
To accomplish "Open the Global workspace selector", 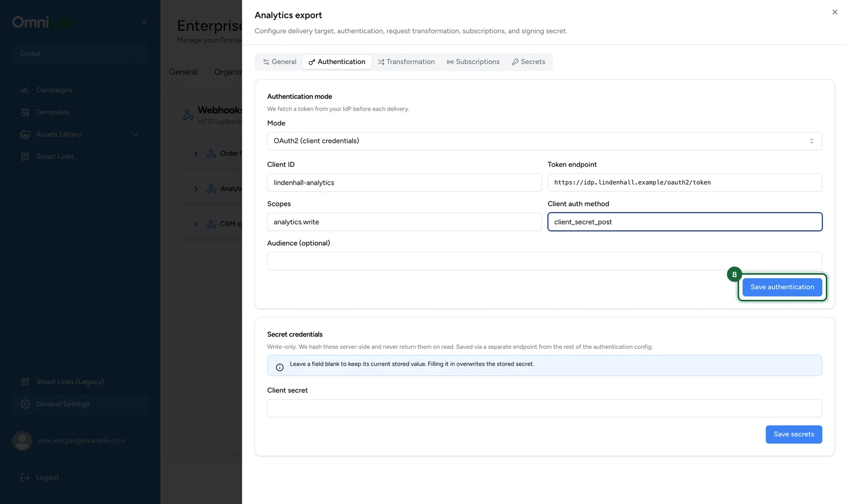I will point(80,53).
